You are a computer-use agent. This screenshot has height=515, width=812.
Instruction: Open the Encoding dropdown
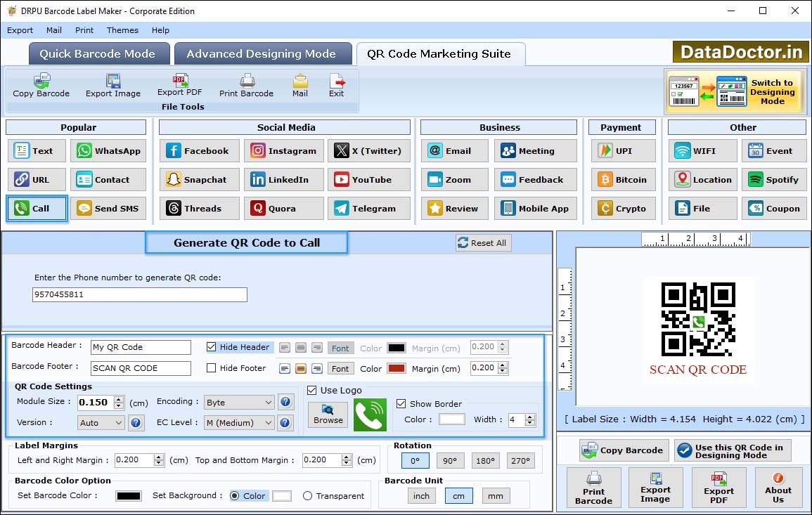[239, 402]
